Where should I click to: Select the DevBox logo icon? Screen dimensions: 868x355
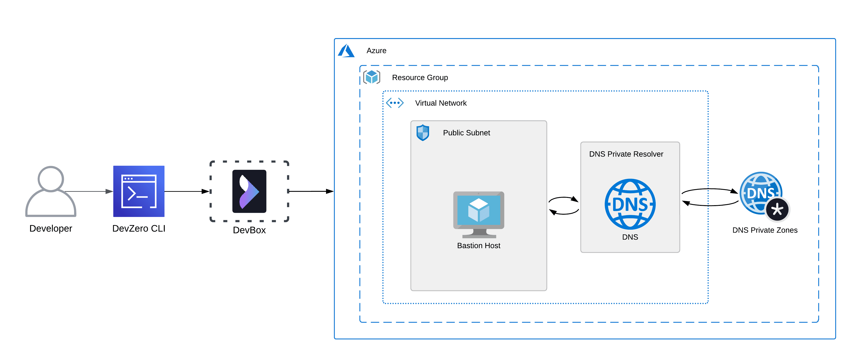click(249, 192)
